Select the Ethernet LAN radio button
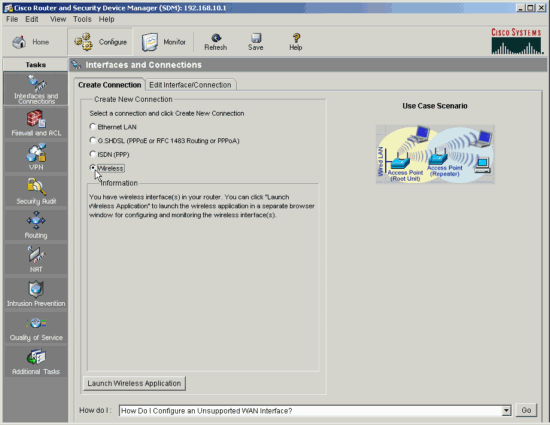This screenshot has height=425, width=550. 93,127
